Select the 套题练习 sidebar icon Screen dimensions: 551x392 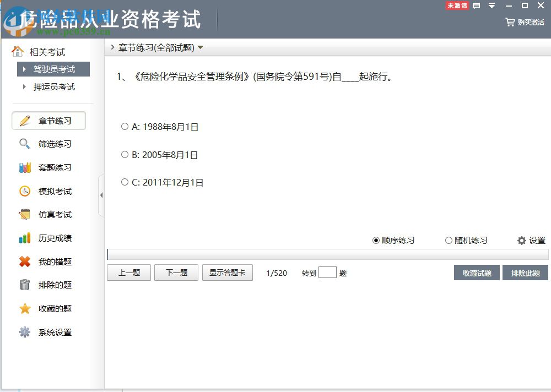click(24, 167)
